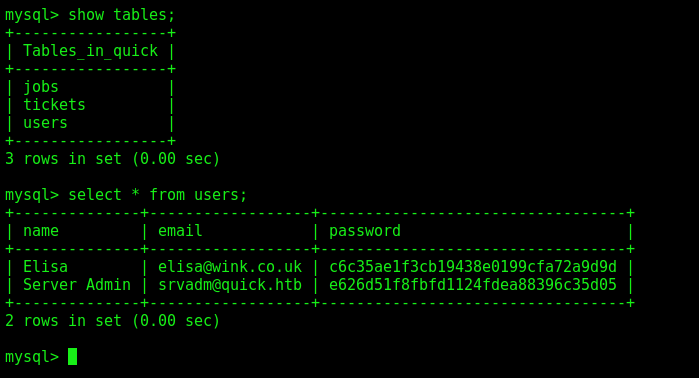Click the elisa@wink.co.uk email
The width and height of the screenshot is (699, 378).
pos(230,267)
